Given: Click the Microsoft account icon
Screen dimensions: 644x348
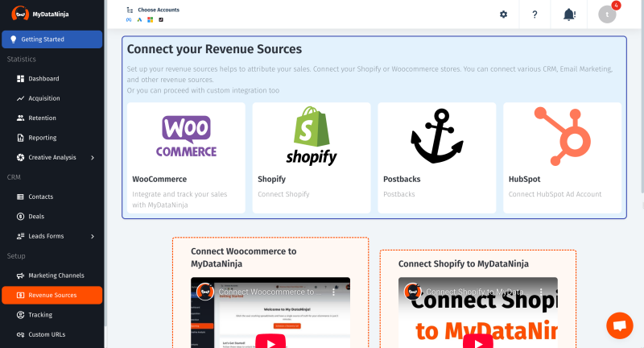Looking at the screenshot, I should [150, 19].
